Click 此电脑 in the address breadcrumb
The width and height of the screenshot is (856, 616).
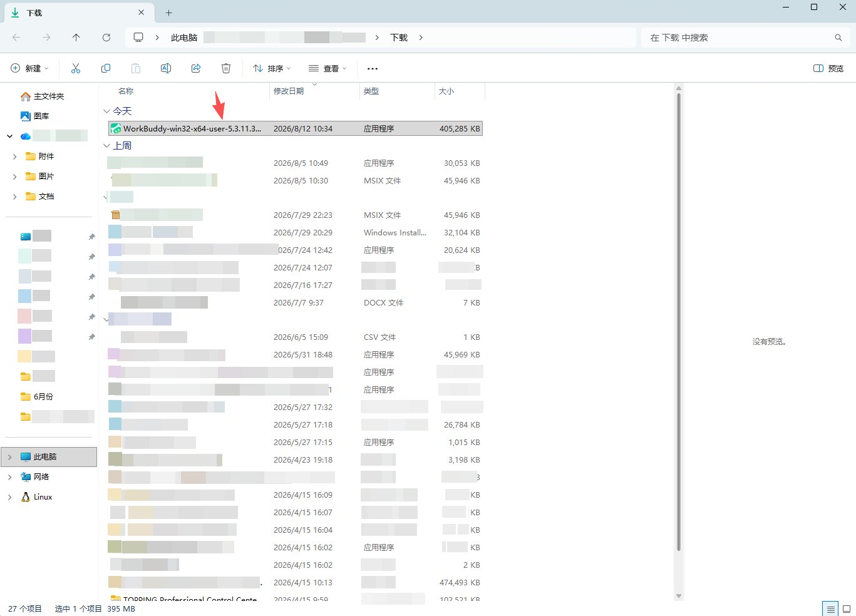(184, 38)
